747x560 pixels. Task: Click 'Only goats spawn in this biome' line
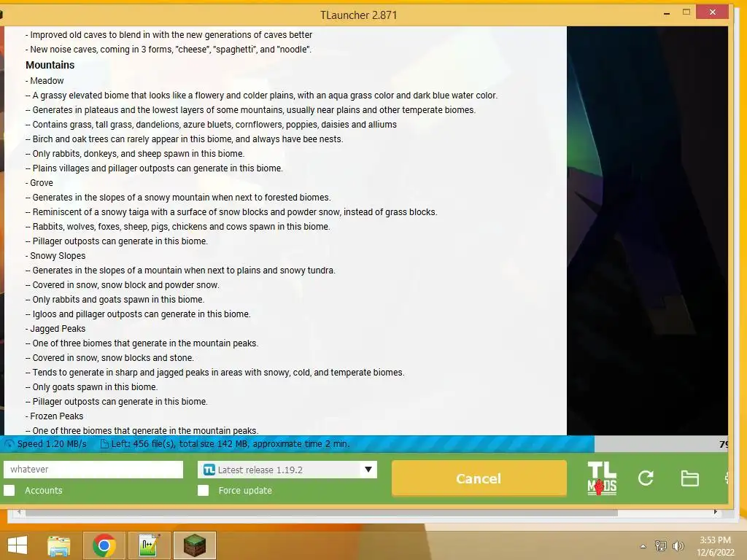coord(91,387)
